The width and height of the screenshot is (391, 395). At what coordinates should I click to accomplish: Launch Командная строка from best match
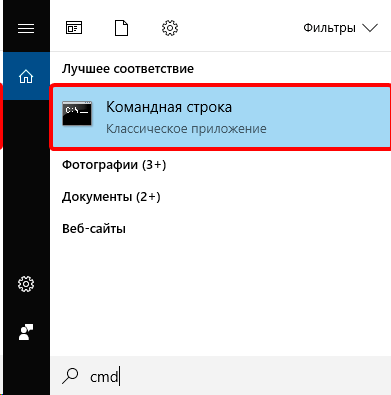point(220,117)
